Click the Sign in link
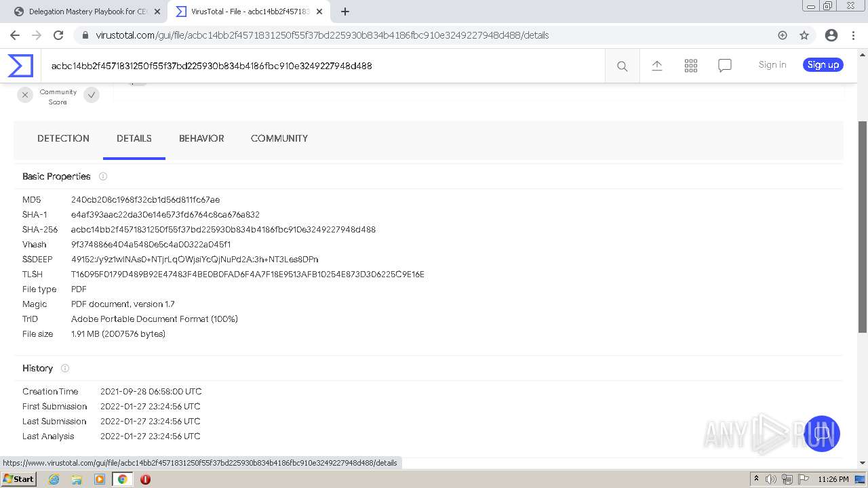 (772, 65)
